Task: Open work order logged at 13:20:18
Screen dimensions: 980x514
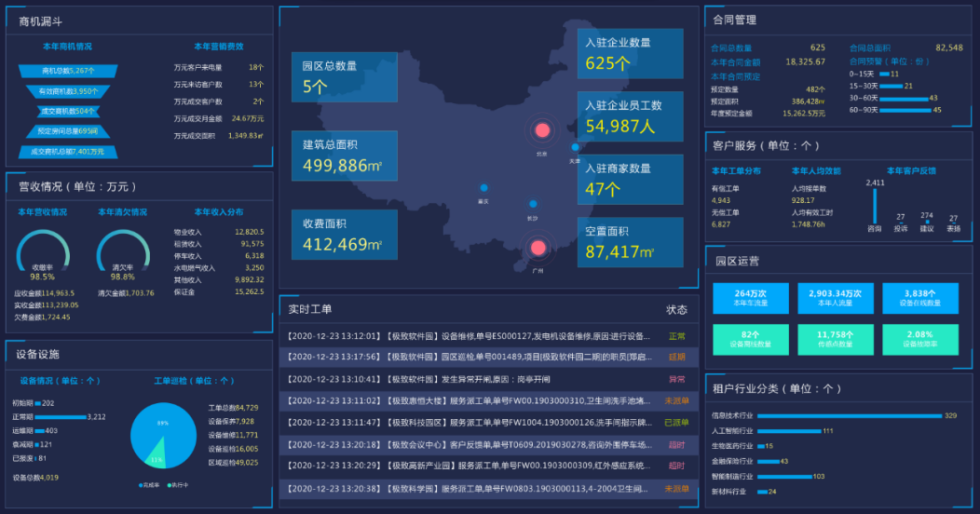Action: pos(489,445)
